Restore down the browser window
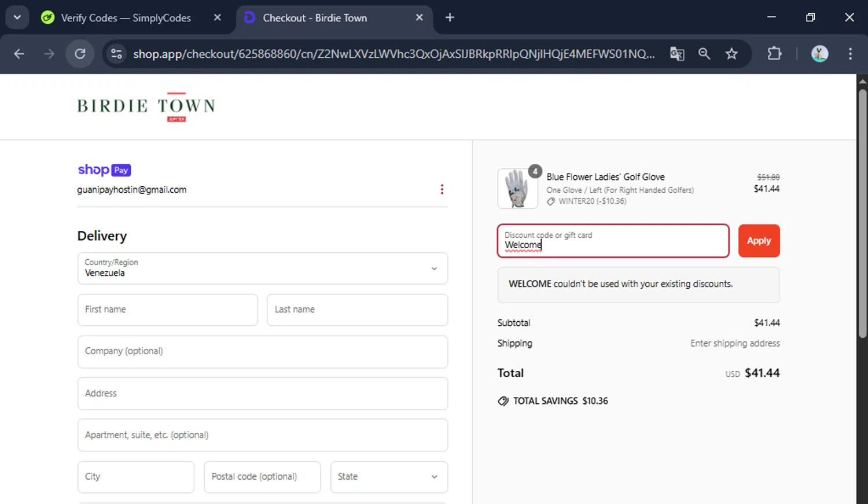The height and width of the screenshot is (504, 868). tap(810, 17)
